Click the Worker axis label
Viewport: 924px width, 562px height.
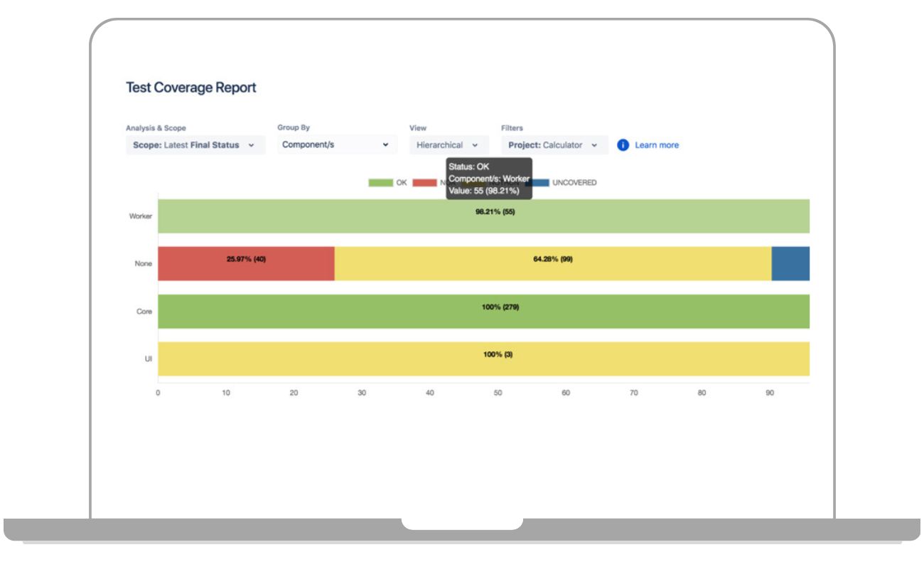click(140, 216)
